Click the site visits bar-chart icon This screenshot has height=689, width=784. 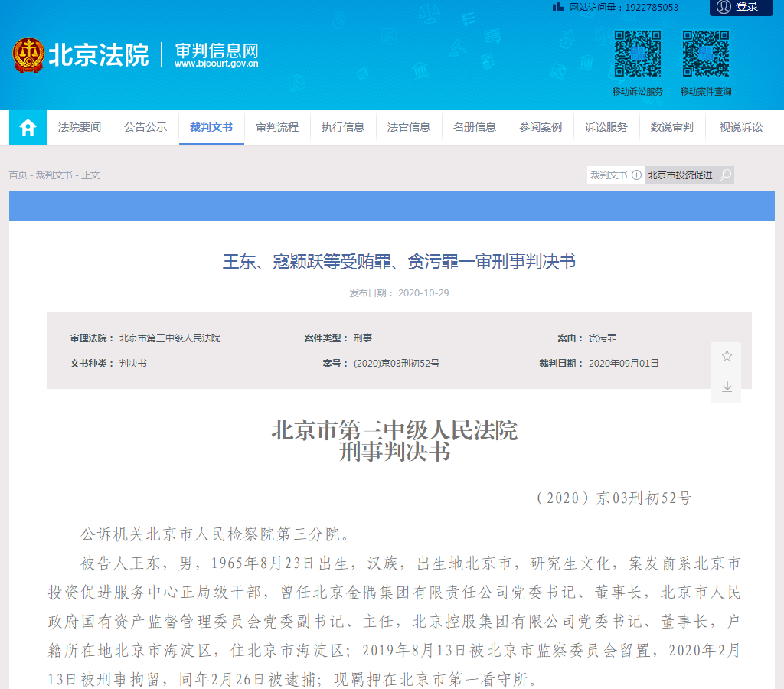point(557,7)
